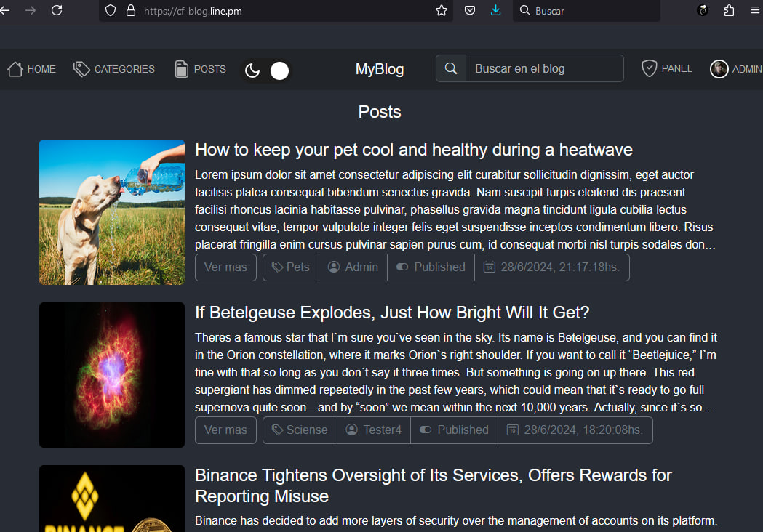Click the moon dark mode icon
The image size is (763, 532).
click(252, 70)
